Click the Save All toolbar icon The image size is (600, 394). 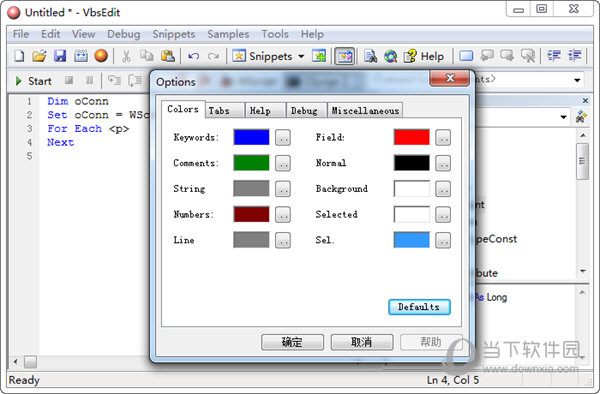81,56
